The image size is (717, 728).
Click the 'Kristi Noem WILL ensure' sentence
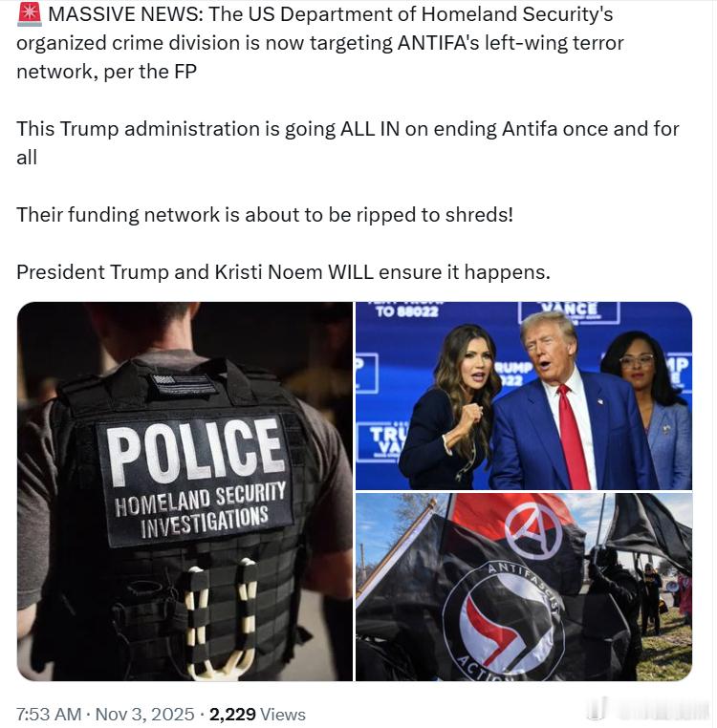tap(283, 272)
